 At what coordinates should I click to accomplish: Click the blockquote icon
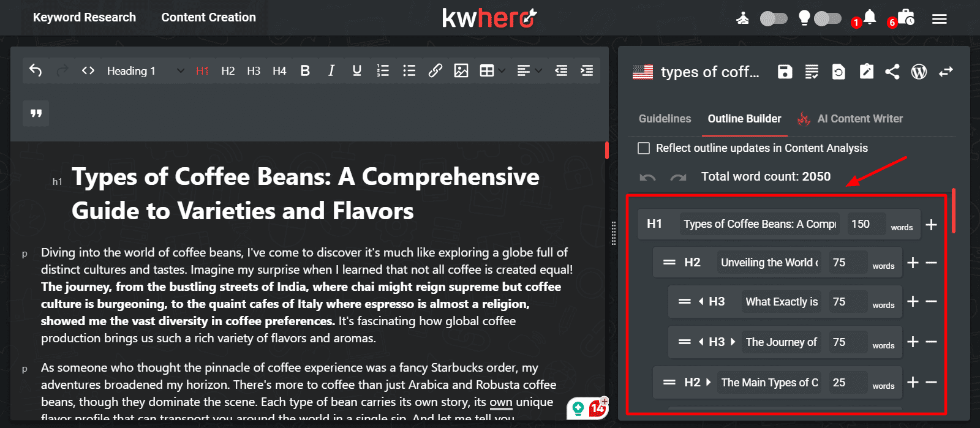(x=36, y=113)
